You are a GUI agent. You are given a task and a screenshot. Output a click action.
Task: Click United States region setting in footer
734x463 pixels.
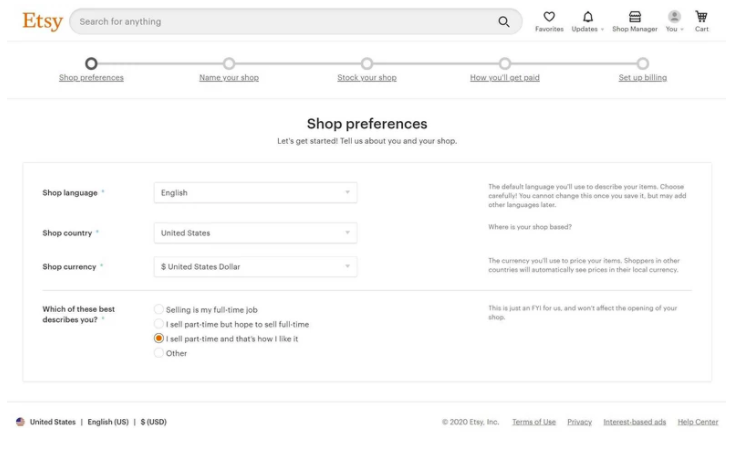pyautogui.click(x=52, y=422)
